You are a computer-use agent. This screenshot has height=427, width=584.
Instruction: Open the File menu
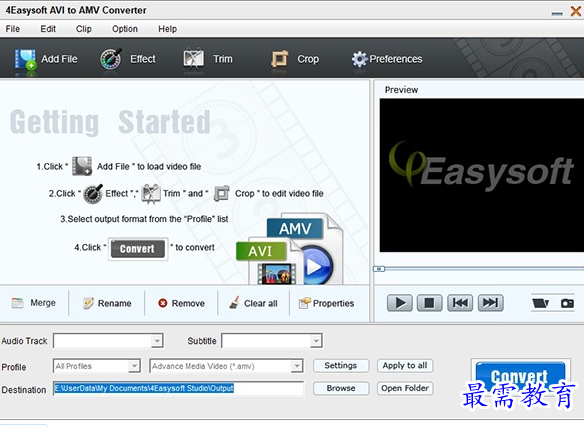pos(13,29)
